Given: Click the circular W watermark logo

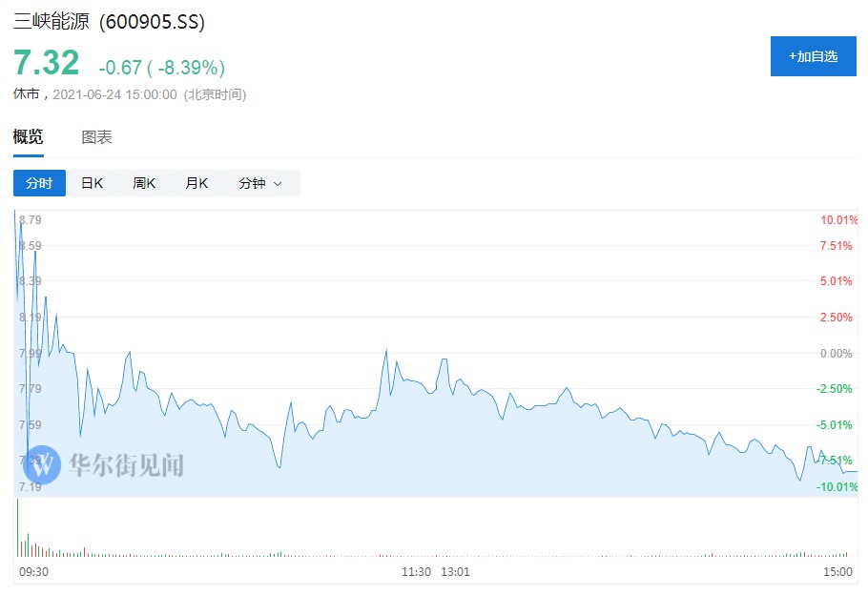Looking at the screenshot, I should pyautogui.click(x=43, y=464).
